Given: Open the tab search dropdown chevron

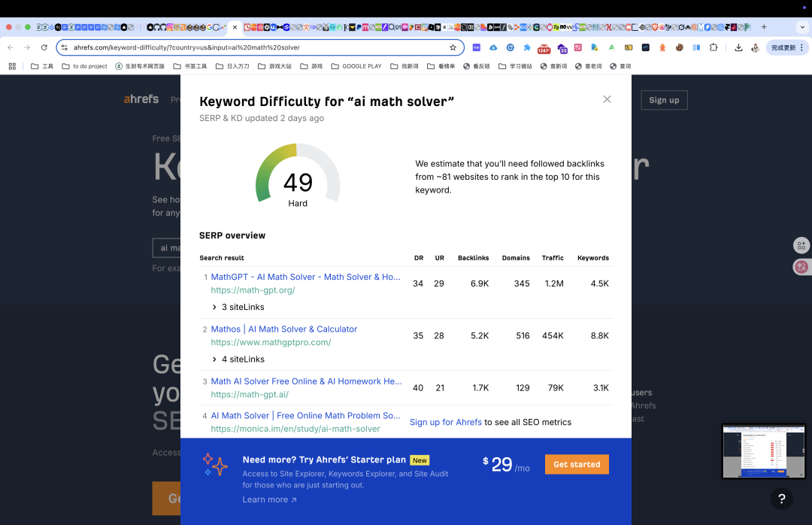Looking at the screenshot, I should pos(802,27).
